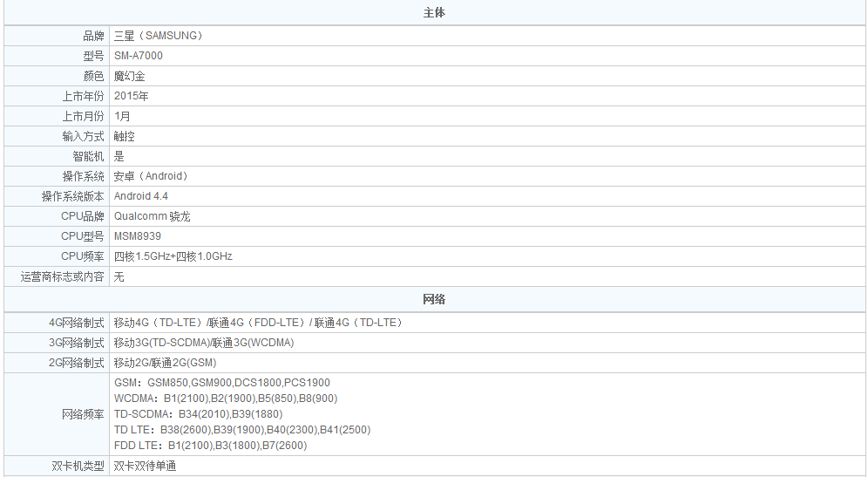Click the Android 4.4 version text
Image resolution: width=868 pixels, height=477 pixels.
[x=141, y=196]
